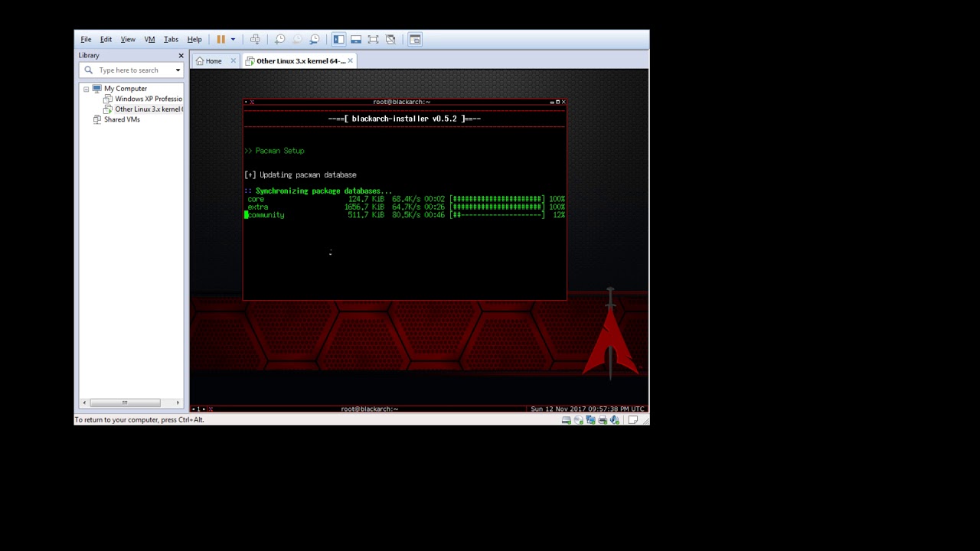Minimize the blackarch terminal window

(551, 102)
